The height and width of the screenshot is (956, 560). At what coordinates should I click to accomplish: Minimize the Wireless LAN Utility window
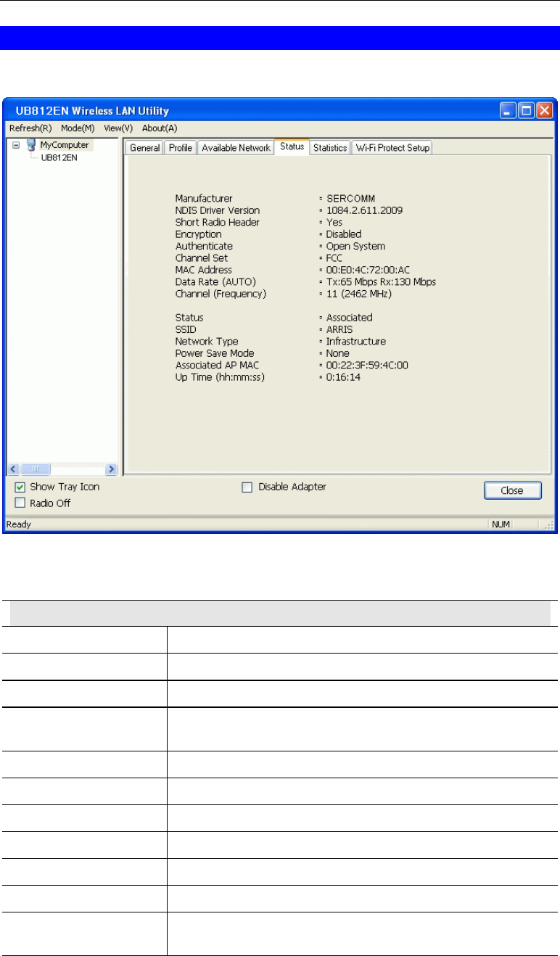tap(508, 110)
